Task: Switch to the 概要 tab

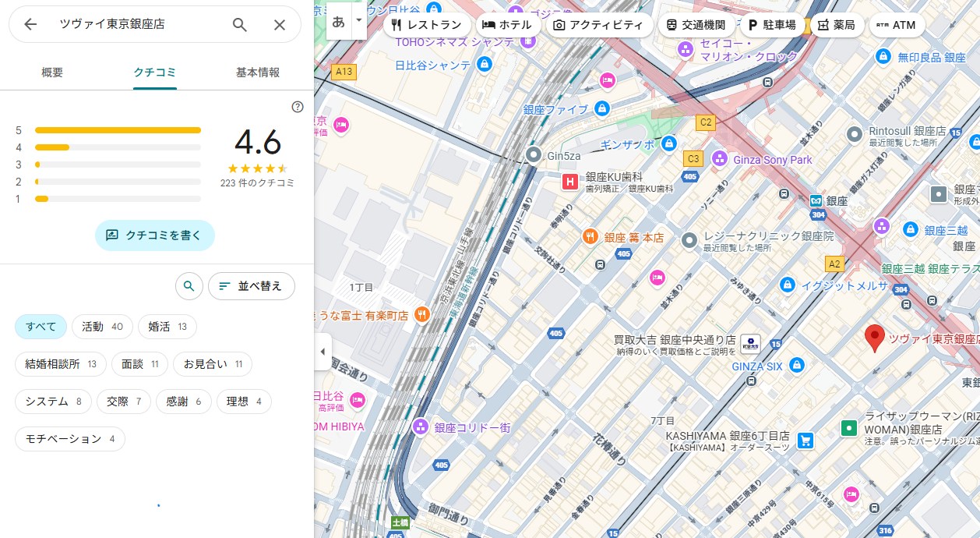Action: (52, 73)
